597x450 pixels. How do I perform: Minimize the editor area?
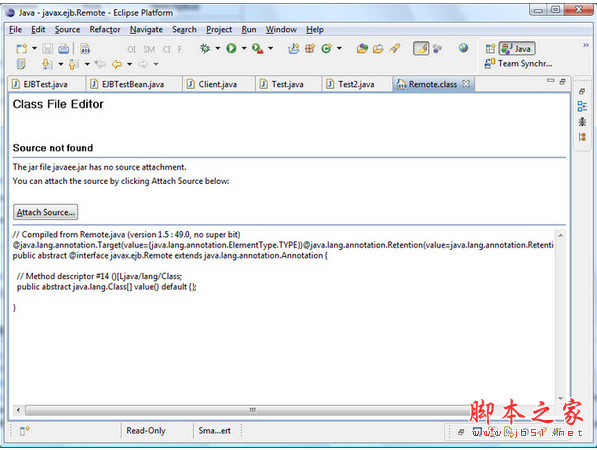[x=551, y=81]
